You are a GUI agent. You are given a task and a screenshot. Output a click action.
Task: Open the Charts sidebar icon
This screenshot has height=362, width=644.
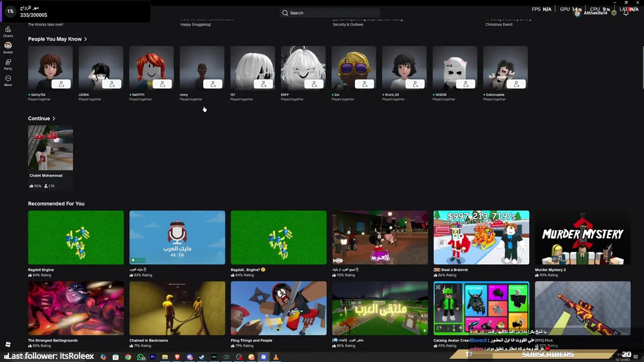pyautogui.click(x=8, y=32)
